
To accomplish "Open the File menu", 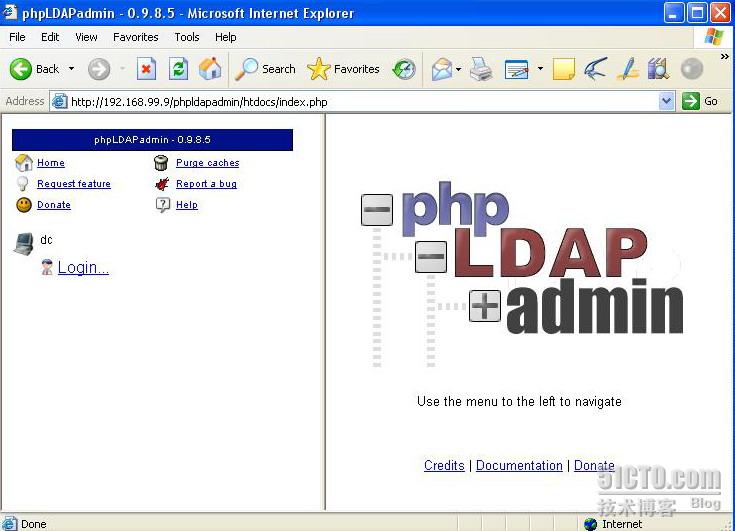I will (17, 37).
